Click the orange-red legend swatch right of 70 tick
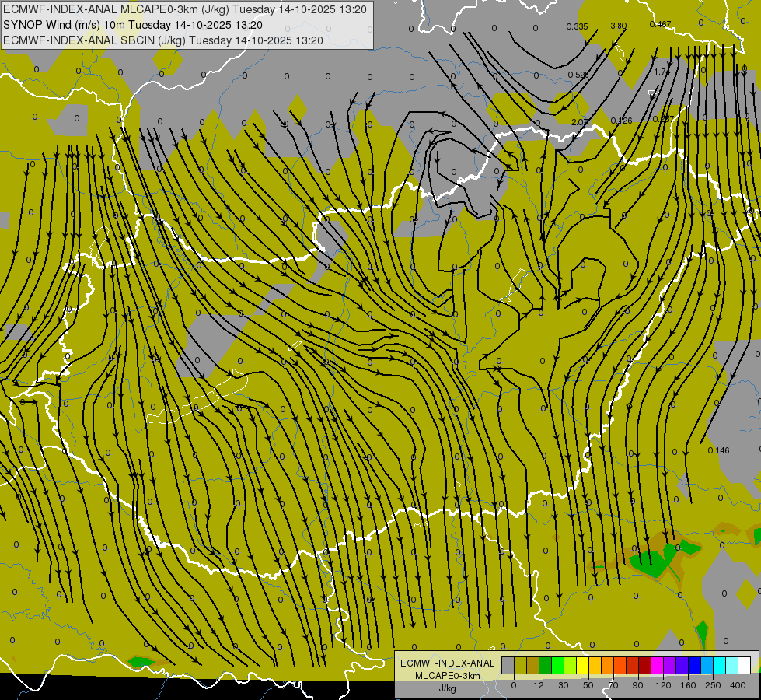Screen dimensions: 761x700 [x=620, y=665]
